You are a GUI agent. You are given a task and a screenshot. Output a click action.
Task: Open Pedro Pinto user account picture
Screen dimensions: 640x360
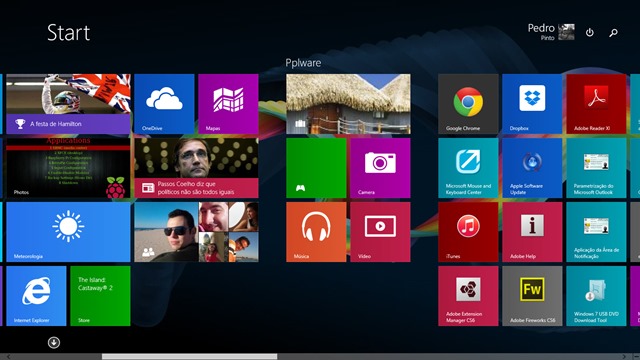pos(566,32)
